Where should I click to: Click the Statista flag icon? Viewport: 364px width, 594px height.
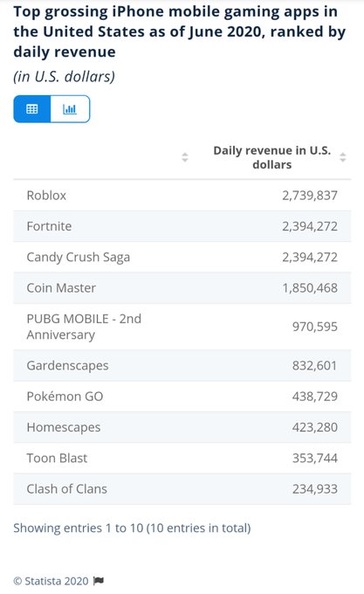(99, 580)
